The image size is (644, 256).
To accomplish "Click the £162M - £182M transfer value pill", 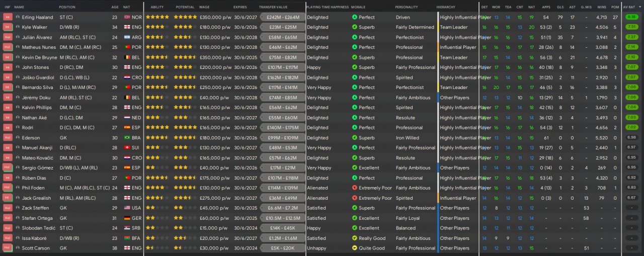I will pos(283,77).
